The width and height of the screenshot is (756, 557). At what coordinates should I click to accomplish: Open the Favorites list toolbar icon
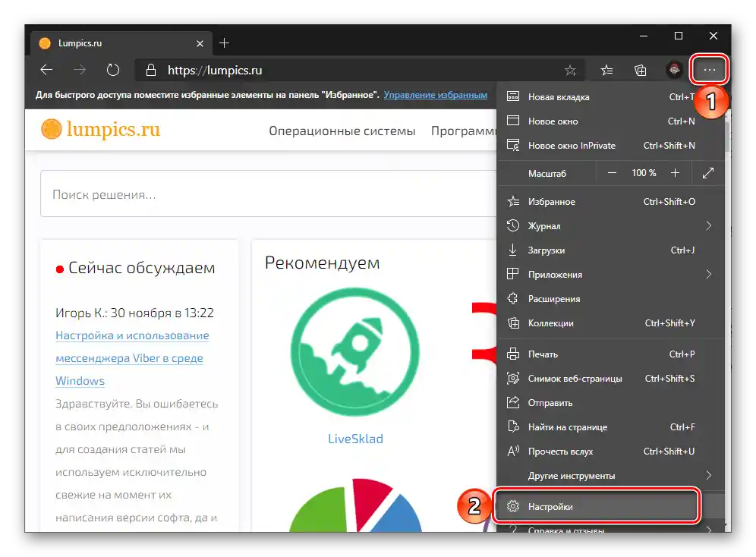(x=607, y=71)
